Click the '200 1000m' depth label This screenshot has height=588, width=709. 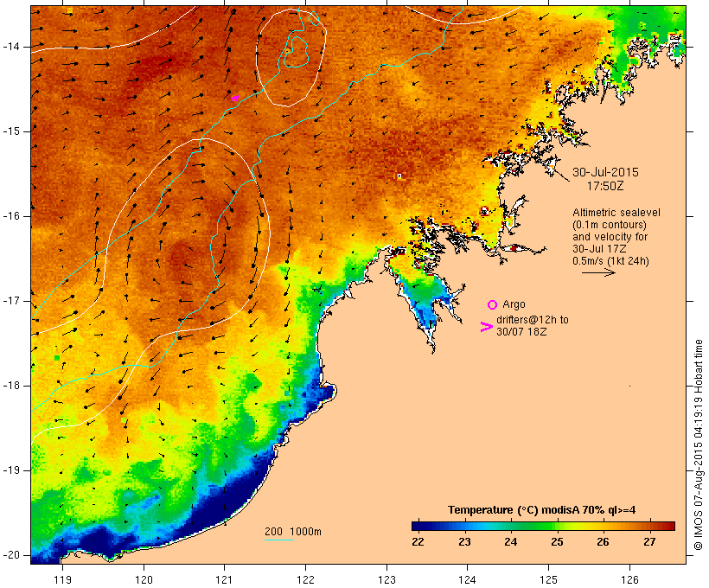pyautogui.click(x=293, y=532)
